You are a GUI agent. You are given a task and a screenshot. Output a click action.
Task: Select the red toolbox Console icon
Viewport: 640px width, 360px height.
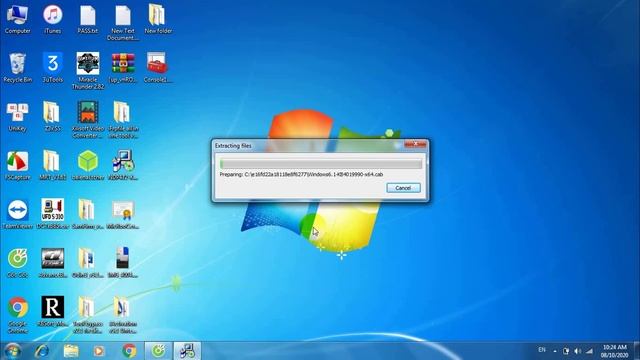pyautogui.click(x=157, y=68)
